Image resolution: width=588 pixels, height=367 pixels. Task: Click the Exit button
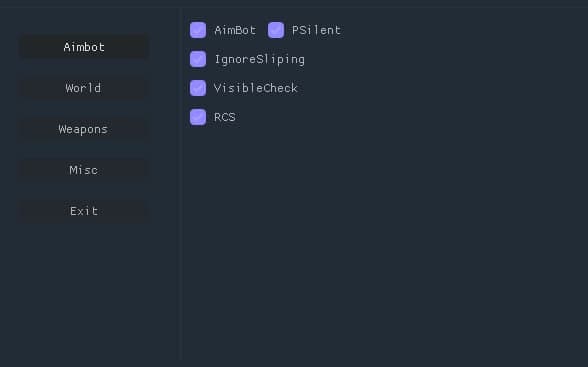coord(84,211)
